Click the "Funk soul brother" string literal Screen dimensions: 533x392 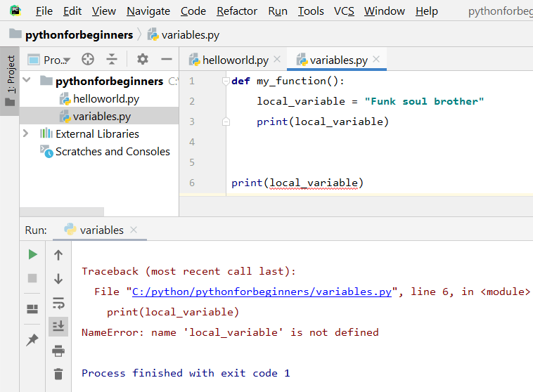click(424, 101)
